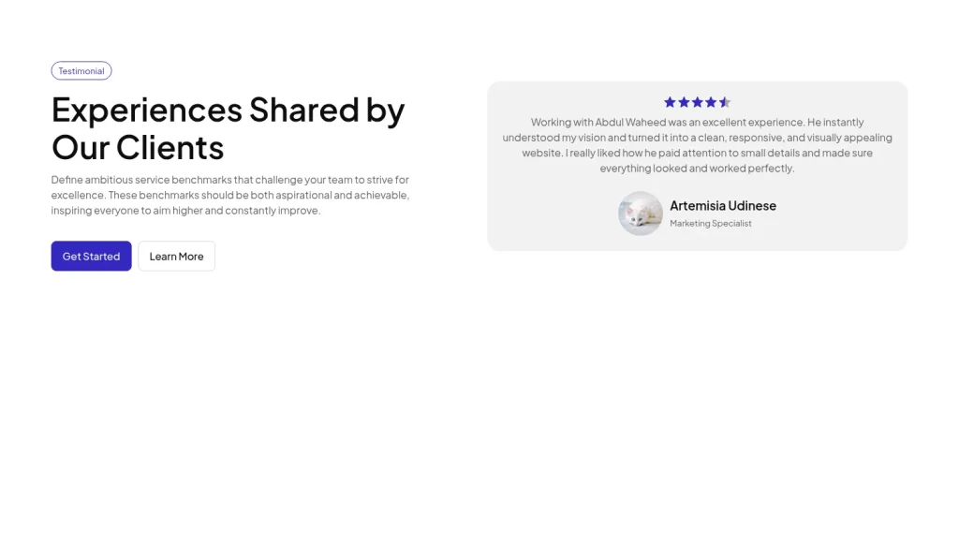The image size is (959, 560).
Task: Select the fourth star icon
Action: tap(711, 102)
